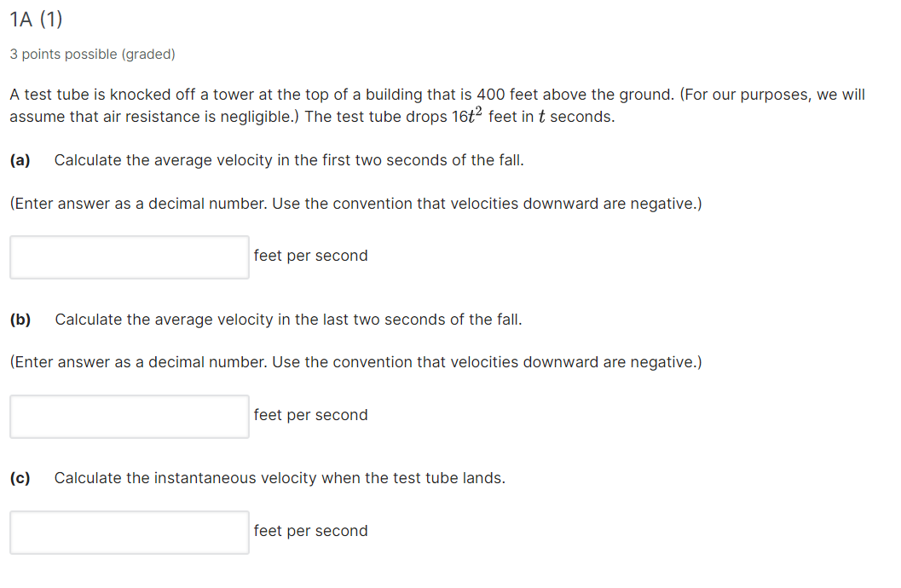
Task: Click the part (b) question text
Action: (x=287, y=319)
